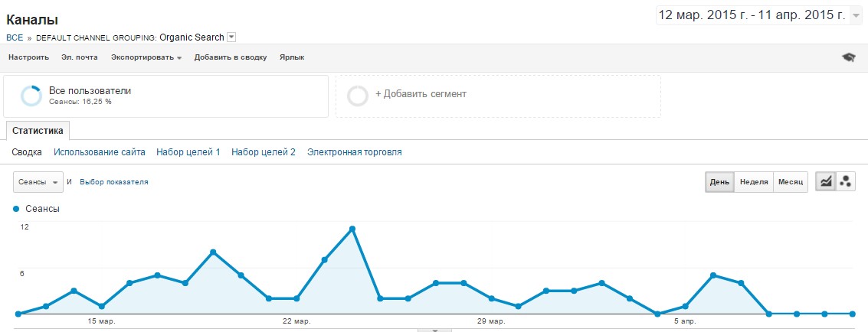Screen dimensions: 868x332
Task: Switch to Использование сайта view
Action: coord(99,152)
